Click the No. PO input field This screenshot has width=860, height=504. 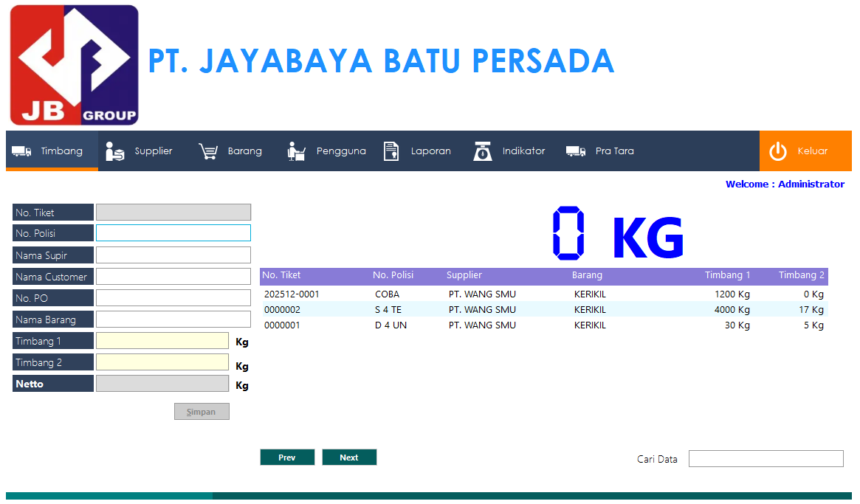(173, 298)
